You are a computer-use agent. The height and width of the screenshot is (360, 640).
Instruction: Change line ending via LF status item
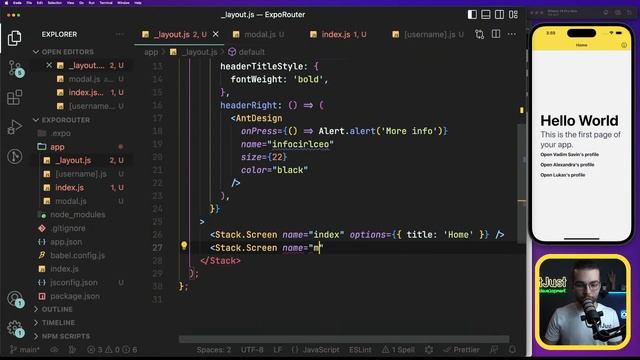[278, 349]
